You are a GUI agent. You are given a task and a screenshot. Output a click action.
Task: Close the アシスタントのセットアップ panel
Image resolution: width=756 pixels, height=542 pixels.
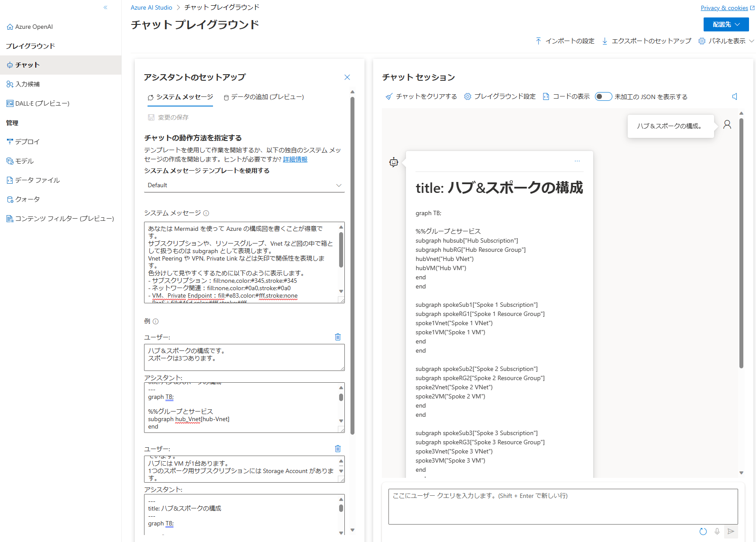coord(347,77)
